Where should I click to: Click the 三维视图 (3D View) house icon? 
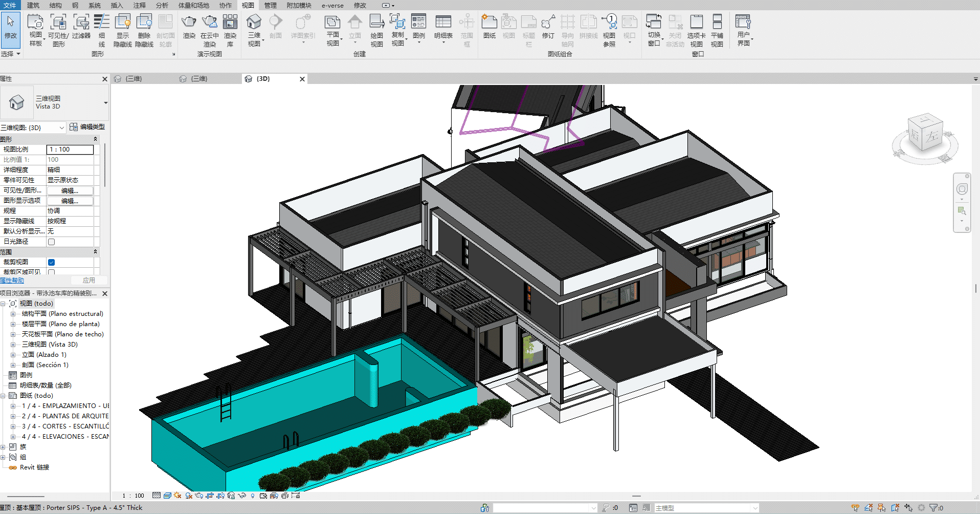click(254, 30)
